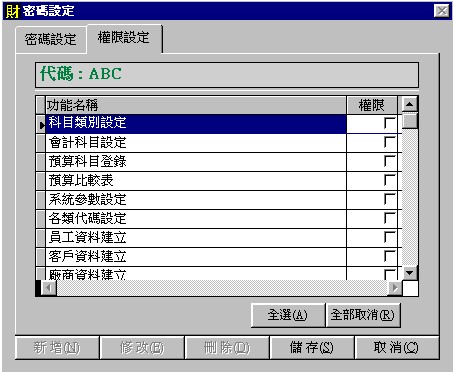Image resolution: width=453 pixels, height=372 pixels.
Task: Click the vertical scrollbar thumb
Action: (410, 121)
